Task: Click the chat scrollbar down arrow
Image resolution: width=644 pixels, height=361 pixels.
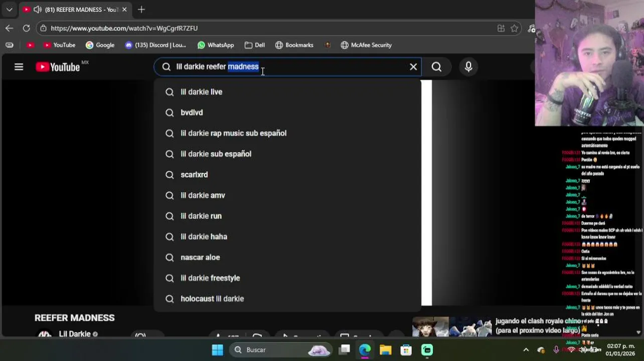Action: tap(638, 332)
